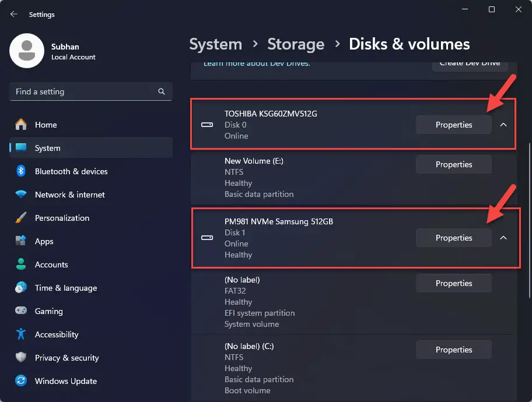Click the Windows Update icon
This screenshot has height=402, width=532.
click(x=22, y=381)
